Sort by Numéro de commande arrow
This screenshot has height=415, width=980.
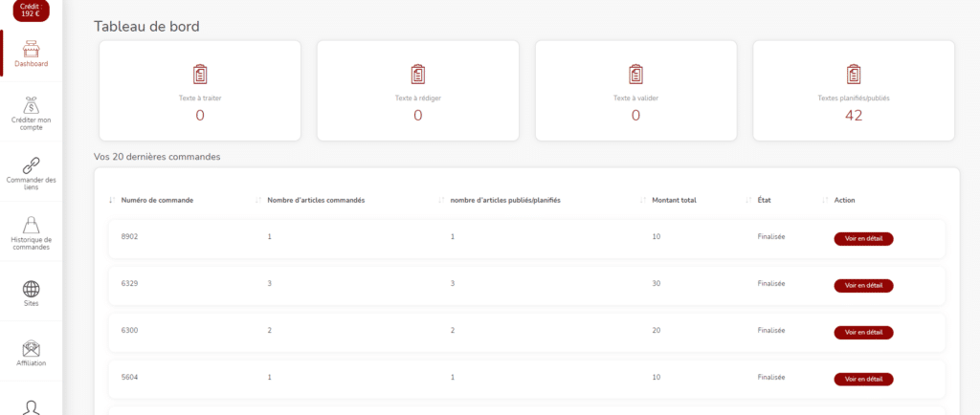[x=112, y=200]
